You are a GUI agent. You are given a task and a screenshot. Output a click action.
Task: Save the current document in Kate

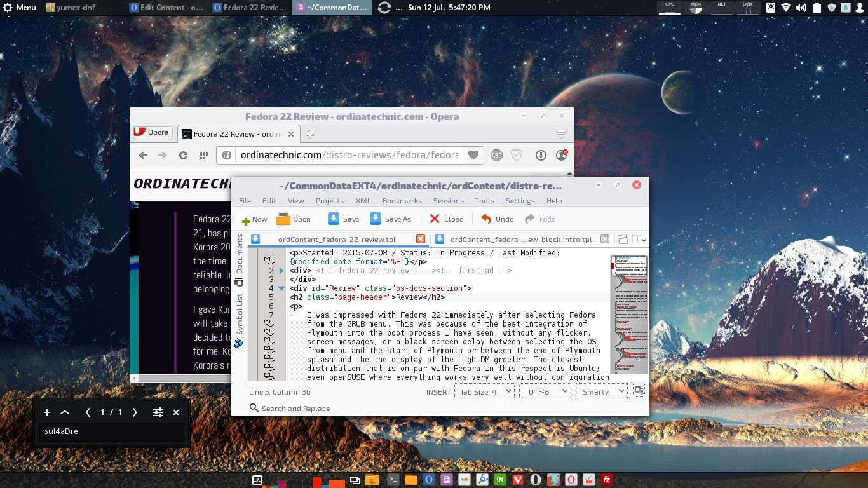point(343,219)
